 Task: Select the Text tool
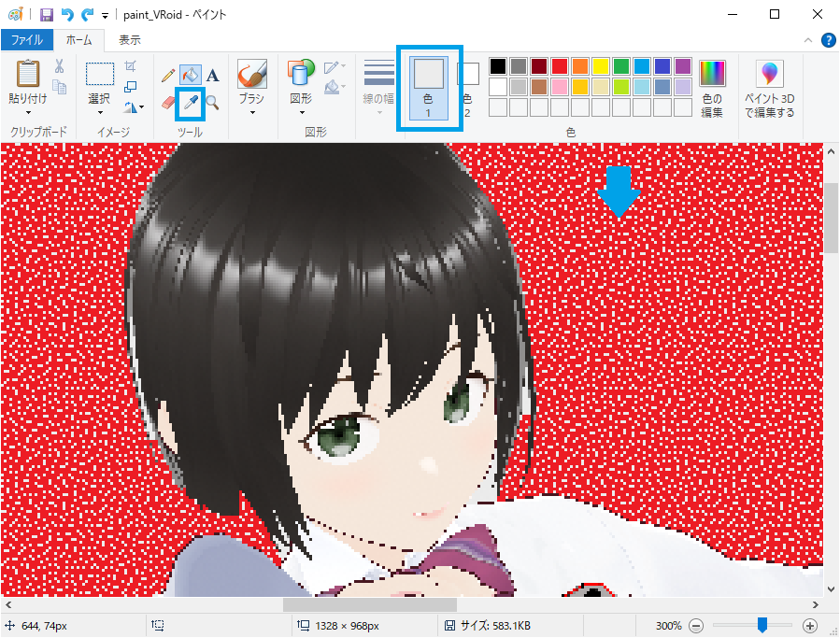pos(213,75)
